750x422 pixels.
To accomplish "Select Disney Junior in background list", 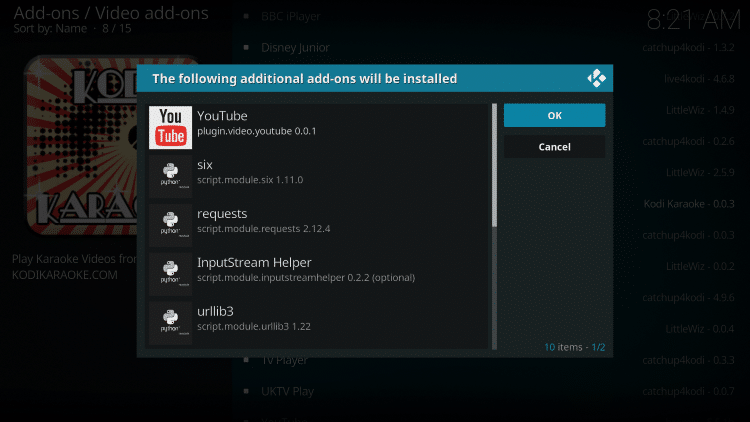I will coord(295,47).
